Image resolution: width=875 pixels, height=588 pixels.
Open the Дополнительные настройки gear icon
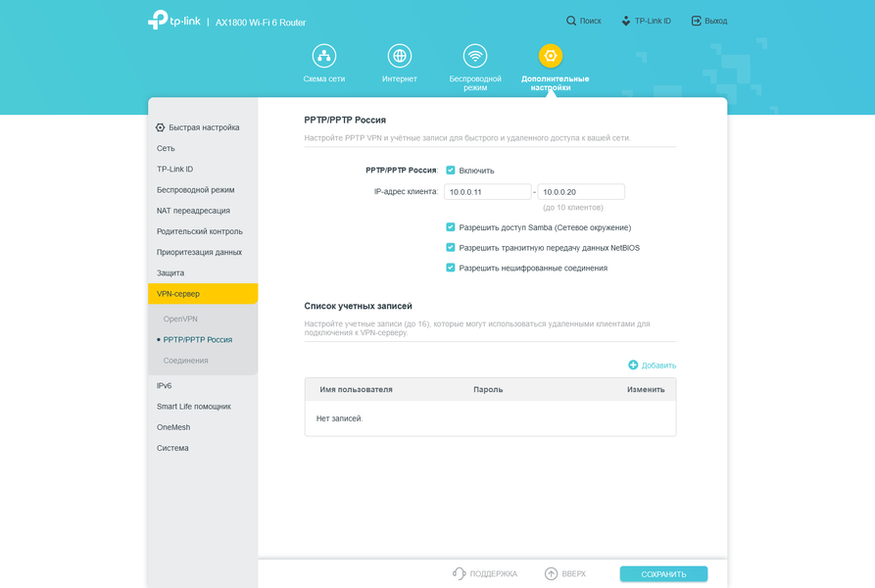[x=551, y=56]
